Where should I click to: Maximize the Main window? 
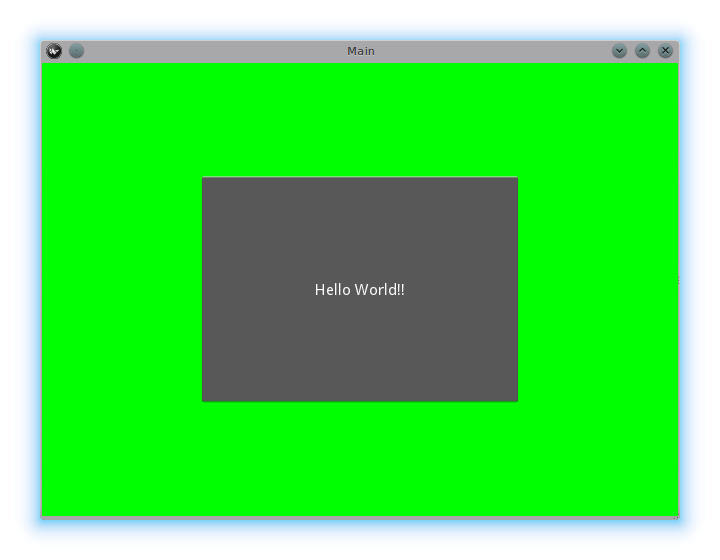pyautogui.click(x=642, y=51)
